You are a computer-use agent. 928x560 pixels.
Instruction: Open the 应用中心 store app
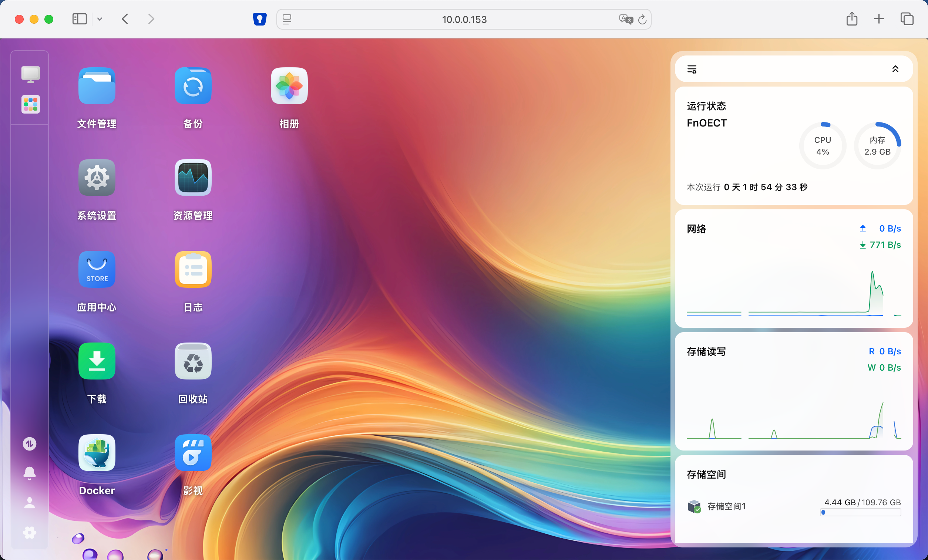click(97, 270)
